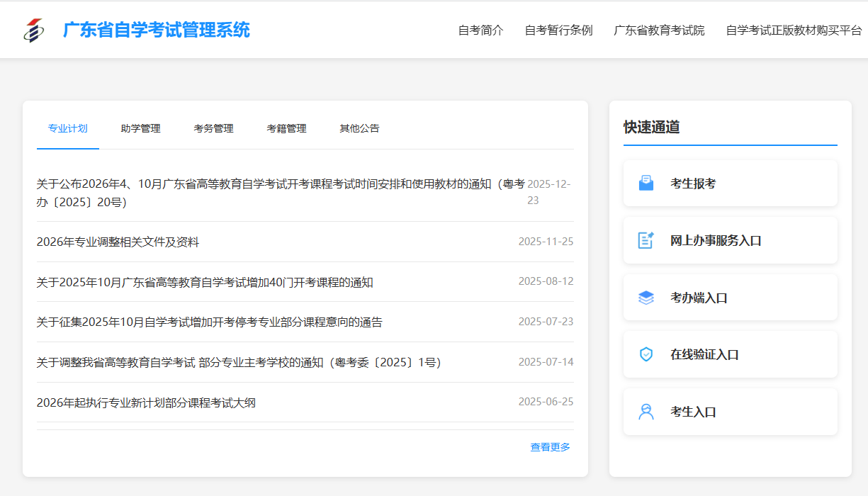Image resolution: width=868 pixels, height=496 pixels.
Task: Open the 2026年专业调整相关文件及资料 notice
Action: click(118, 242)
